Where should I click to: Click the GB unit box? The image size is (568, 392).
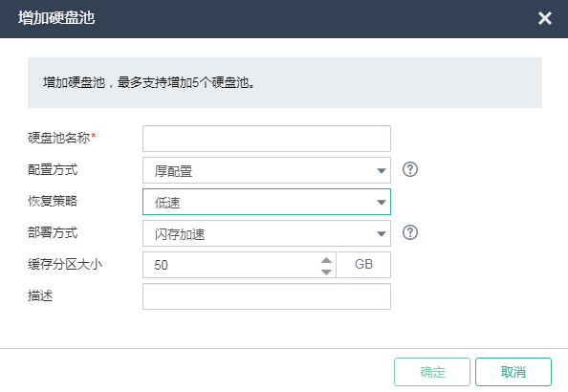click(x=364, y=265)
